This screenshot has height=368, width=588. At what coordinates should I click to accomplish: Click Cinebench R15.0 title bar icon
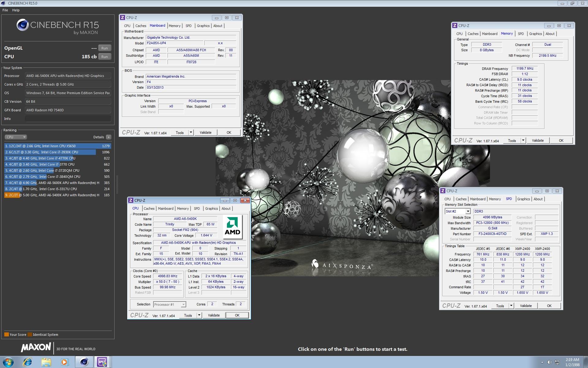(4, 3)
